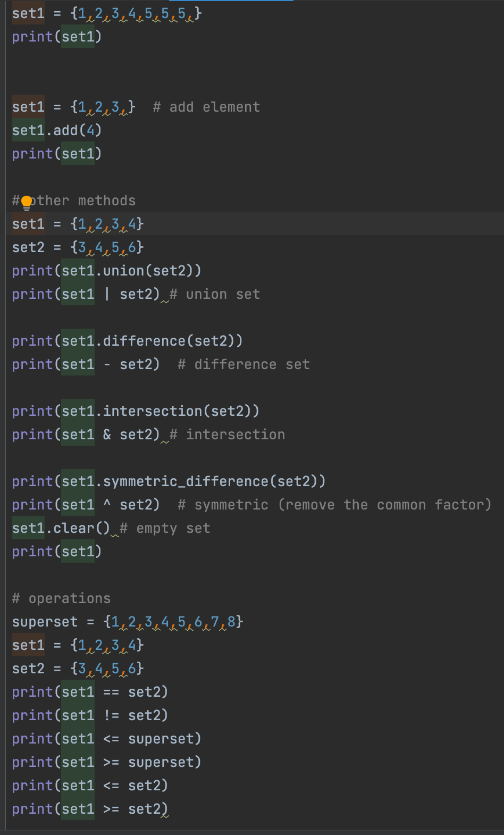
Task: Click the yellow lightbulb quick-fix icon
Action: [26, 202]
